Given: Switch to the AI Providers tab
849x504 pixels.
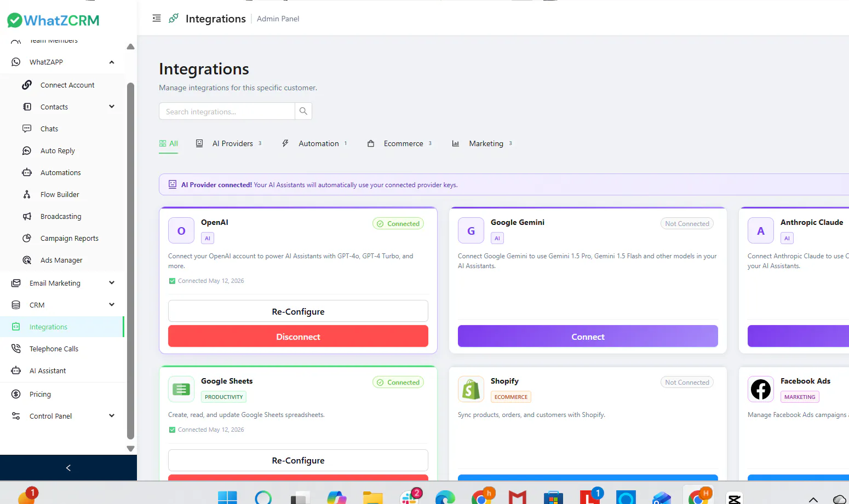Looking at the screenshot, I should [x=229, y=143].
